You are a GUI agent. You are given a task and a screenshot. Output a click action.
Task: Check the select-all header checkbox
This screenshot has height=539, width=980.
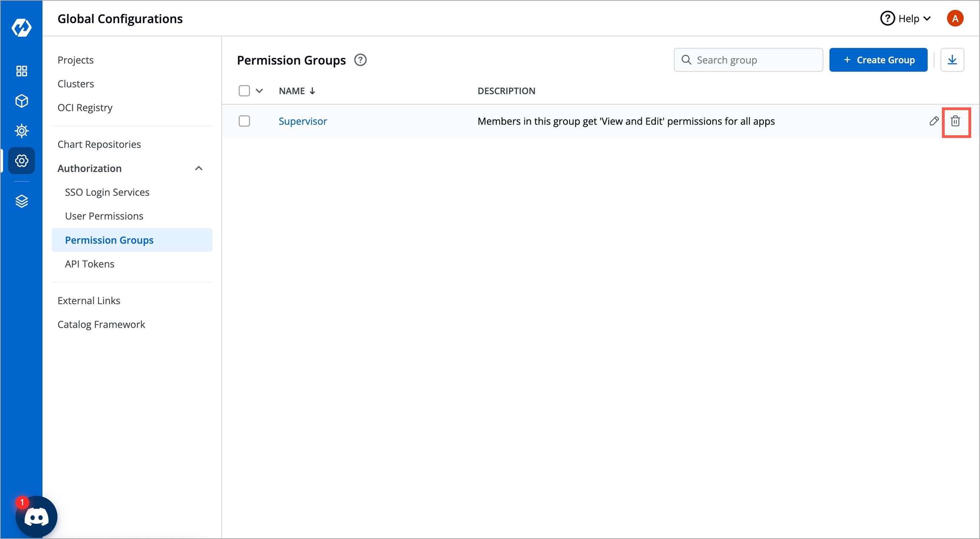(x=244, y=91)
